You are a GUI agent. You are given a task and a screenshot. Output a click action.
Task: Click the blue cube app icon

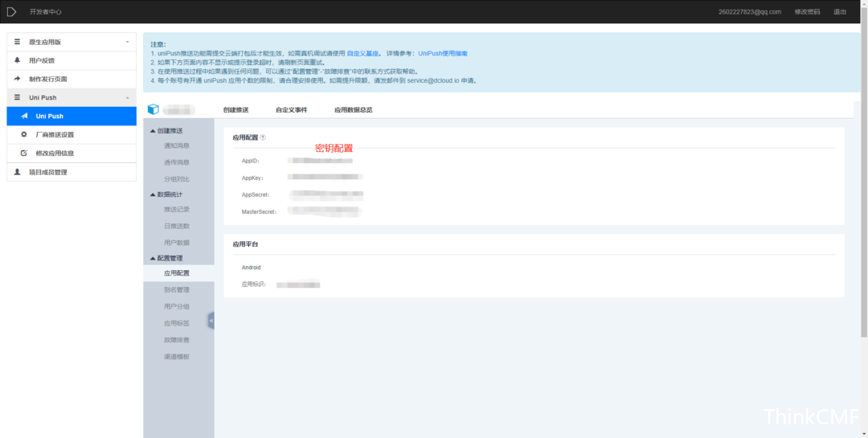click(x=154, y=109)
